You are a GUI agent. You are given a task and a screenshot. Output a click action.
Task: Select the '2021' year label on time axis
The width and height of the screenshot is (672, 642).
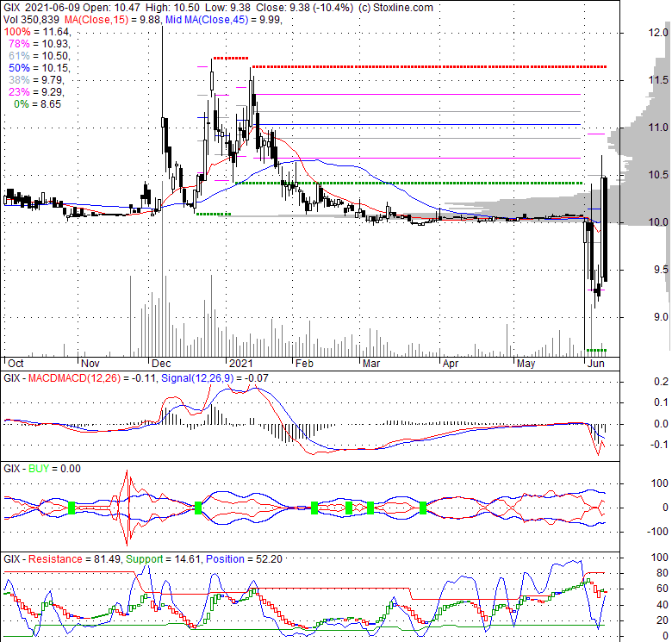click(x=241, y=364)
